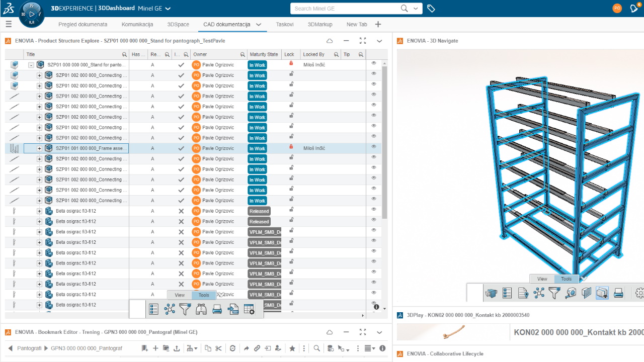
Task: Click the star favorite icon in Bookmark Editor
Action: [292, 348]
